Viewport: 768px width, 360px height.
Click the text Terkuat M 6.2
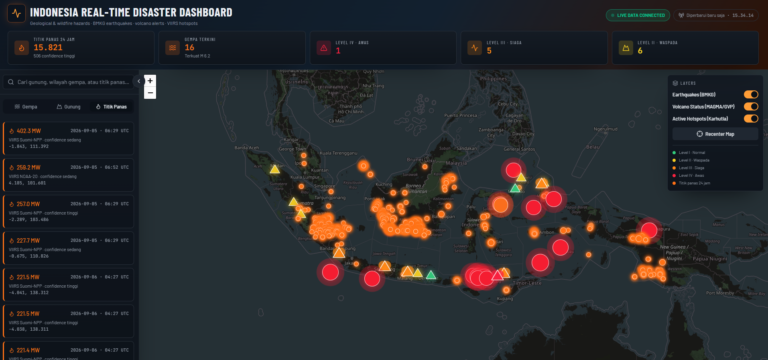[x=197, y=56]
